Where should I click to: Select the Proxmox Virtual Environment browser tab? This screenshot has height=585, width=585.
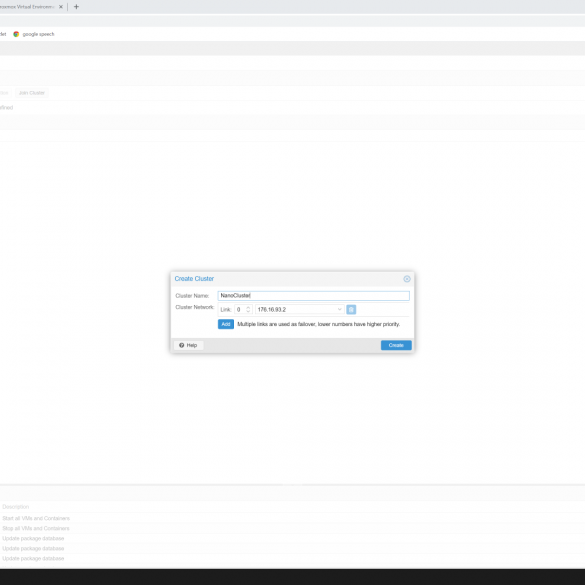tap(27, 7)
